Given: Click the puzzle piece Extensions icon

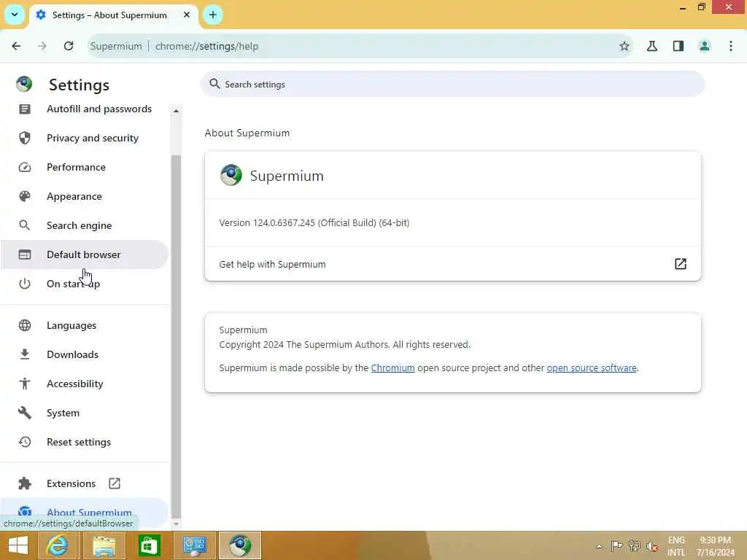Looking at the screenshot, I should [25, 483].
